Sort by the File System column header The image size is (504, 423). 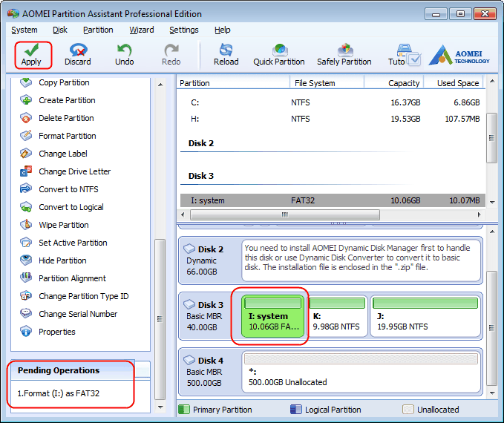(327, 83)
